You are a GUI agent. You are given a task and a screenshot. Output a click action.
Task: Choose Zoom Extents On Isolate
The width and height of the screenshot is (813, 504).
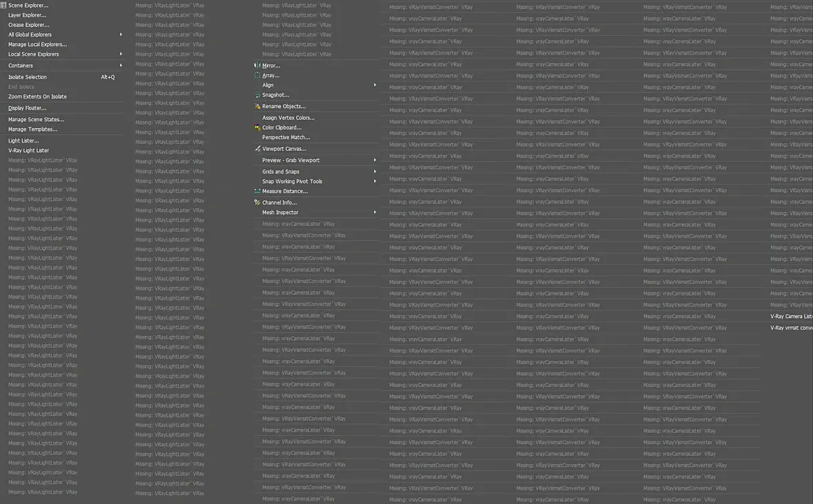click(x=37, y=97)
